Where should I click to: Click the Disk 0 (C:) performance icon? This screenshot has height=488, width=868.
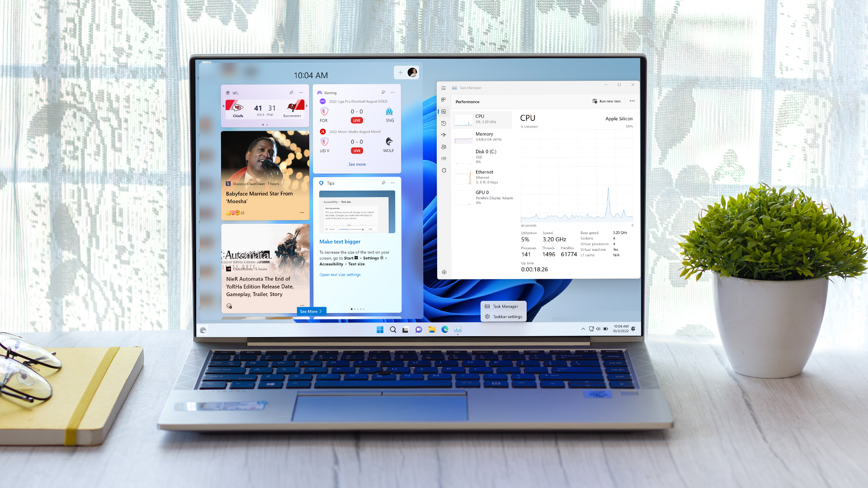coord(463,156)
